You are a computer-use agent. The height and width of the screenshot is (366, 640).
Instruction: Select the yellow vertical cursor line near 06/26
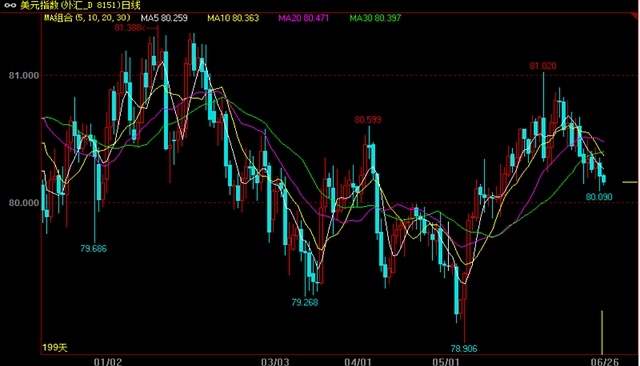click(602, 333)
